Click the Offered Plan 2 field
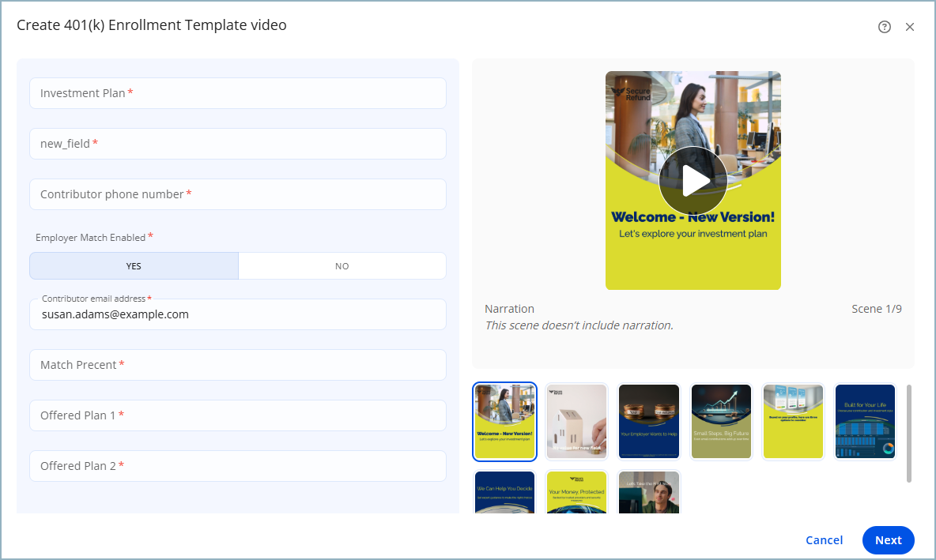The height and width of the screenshot is (560, 936). coord(237,466)
